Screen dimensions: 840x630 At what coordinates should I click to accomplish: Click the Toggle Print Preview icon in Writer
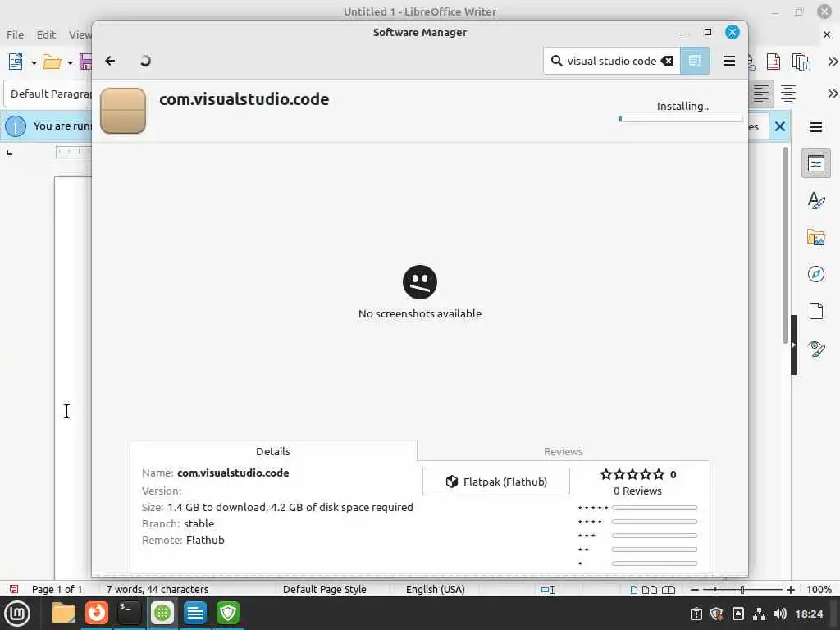801,62
